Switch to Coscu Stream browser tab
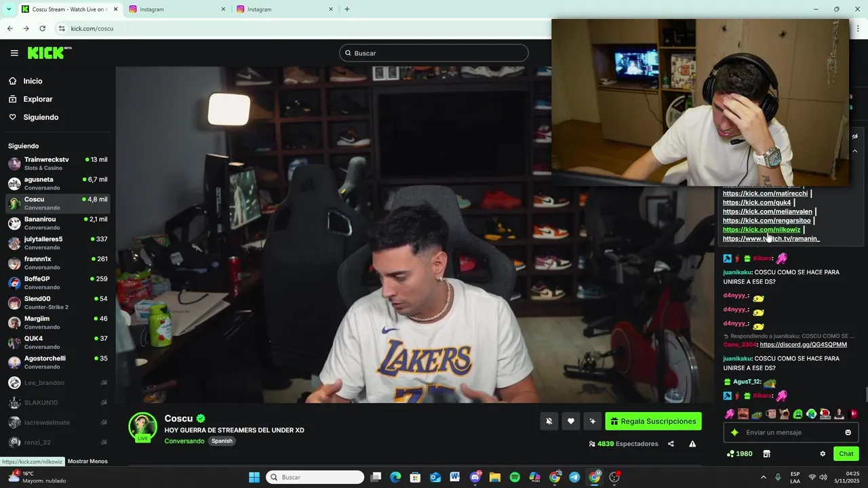Image resolution: width=868 pixels, height=488 pixels. pos(68,9)
